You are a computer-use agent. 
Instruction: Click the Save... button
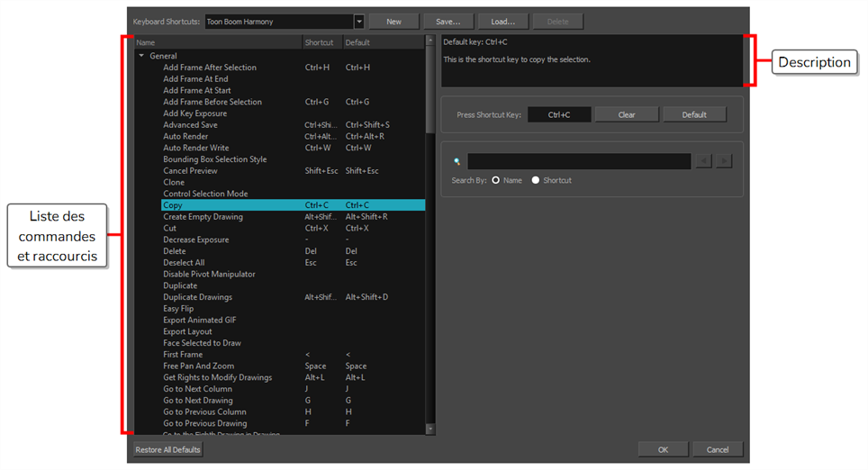(x=448, y=22)
